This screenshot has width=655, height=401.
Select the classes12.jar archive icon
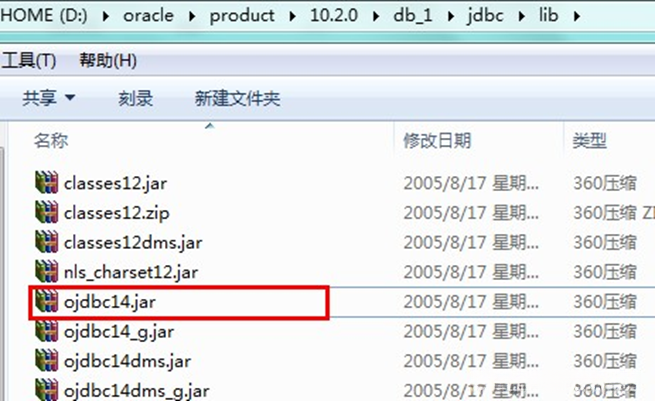[x=46, y=183]
